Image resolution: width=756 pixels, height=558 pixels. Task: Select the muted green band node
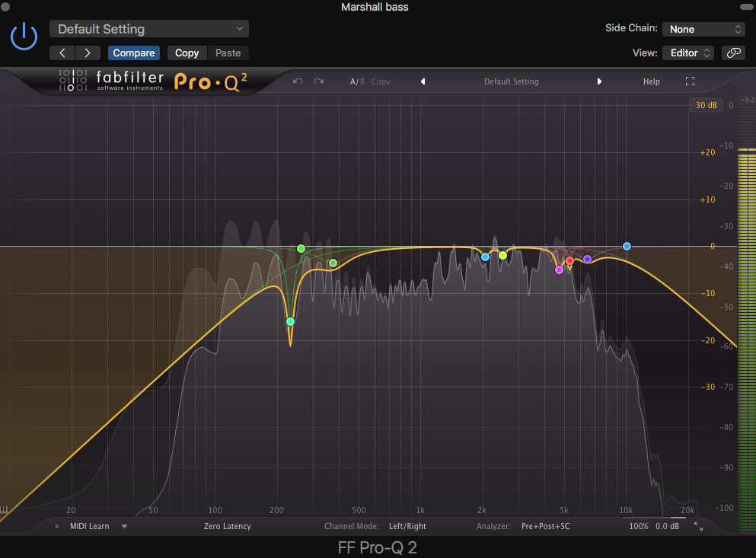[x=333, y=263]
